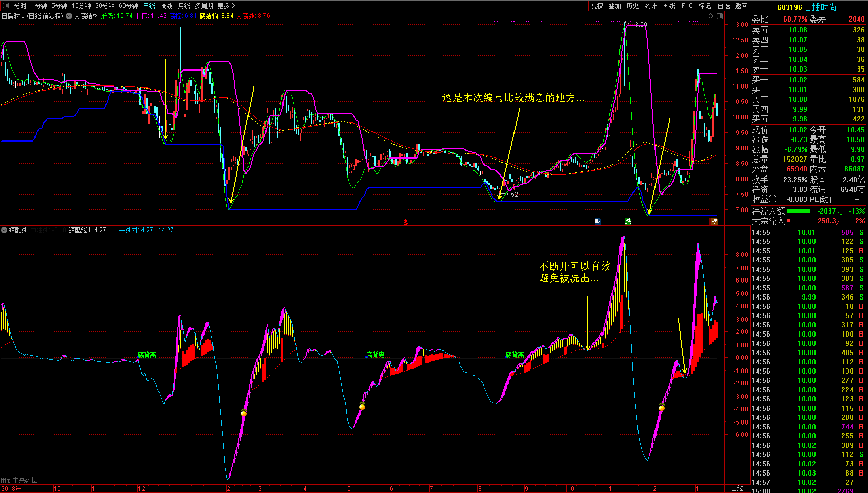The image size is (868, 493).
Task: Toggle -自选 watchlist button
Action: 723,6
